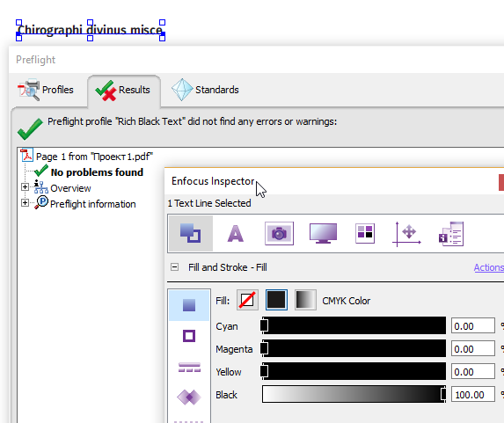Image resolution: width=504 pixels, height=423 pixels.
Task: Open the Separations swatches icon
Action: (x=365, y=233)
